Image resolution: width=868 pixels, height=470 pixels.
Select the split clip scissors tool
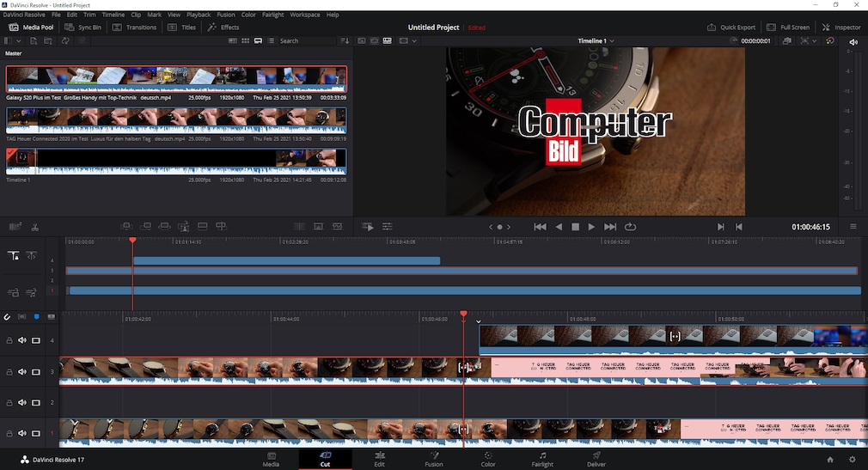point(35,227)
